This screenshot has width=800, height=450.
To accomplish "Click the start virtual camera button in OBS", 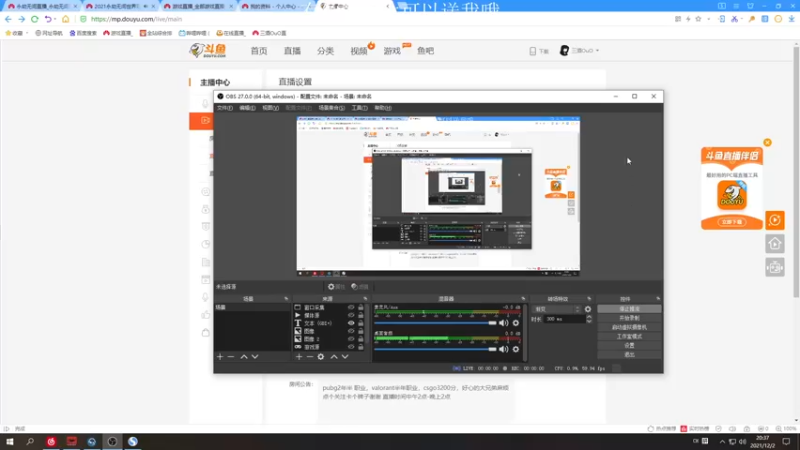I will tap(629, 327).
